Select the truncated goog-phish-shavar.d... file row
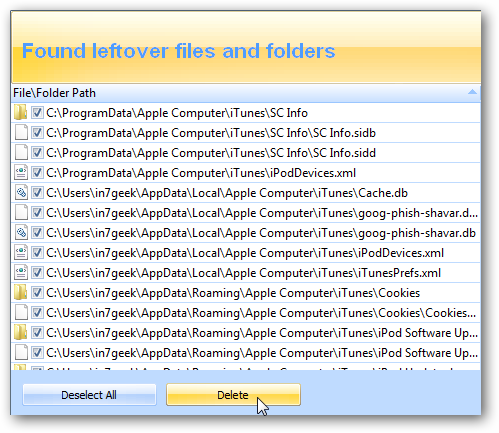This screenshot has height=433, width=499. (x=246, y=213)
